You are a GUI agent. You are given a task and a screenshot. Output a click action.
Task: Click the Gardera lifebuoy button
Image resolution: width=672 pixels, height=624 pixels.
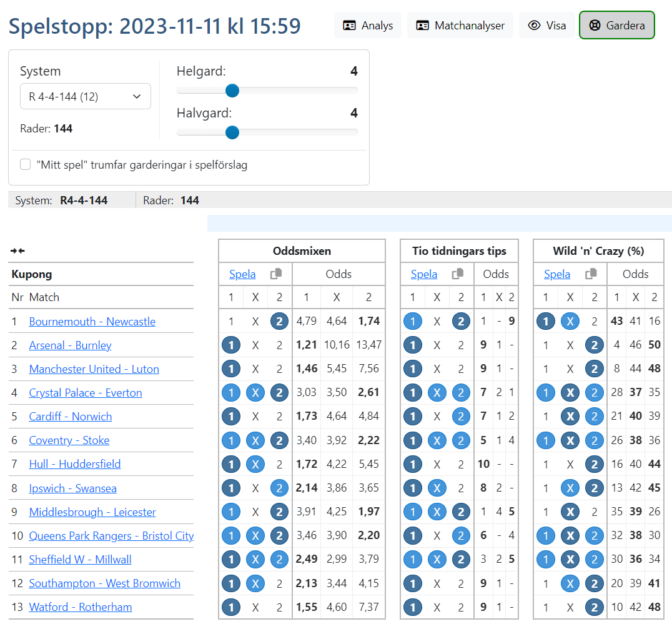pos(616,25)
